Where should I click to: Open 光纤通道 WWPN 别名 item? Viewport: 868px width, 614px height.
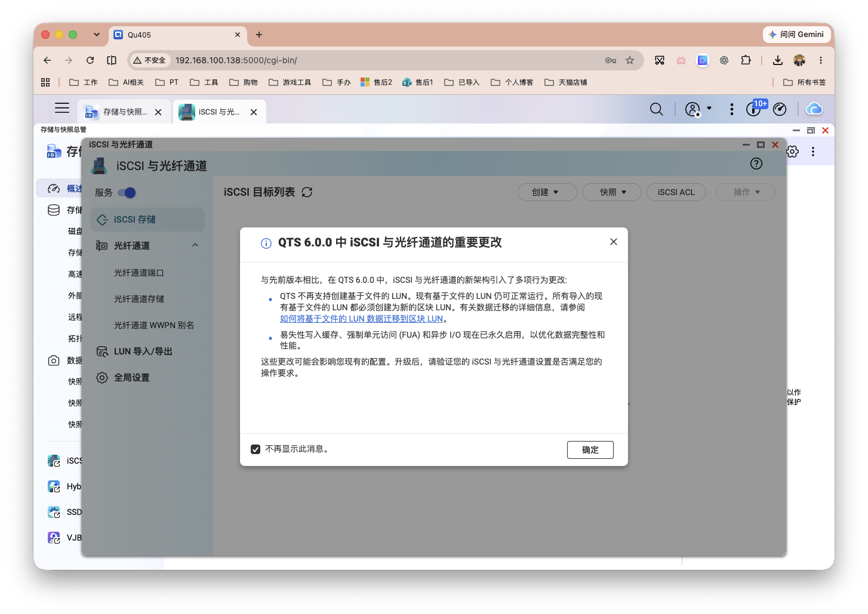click(154, 325)
